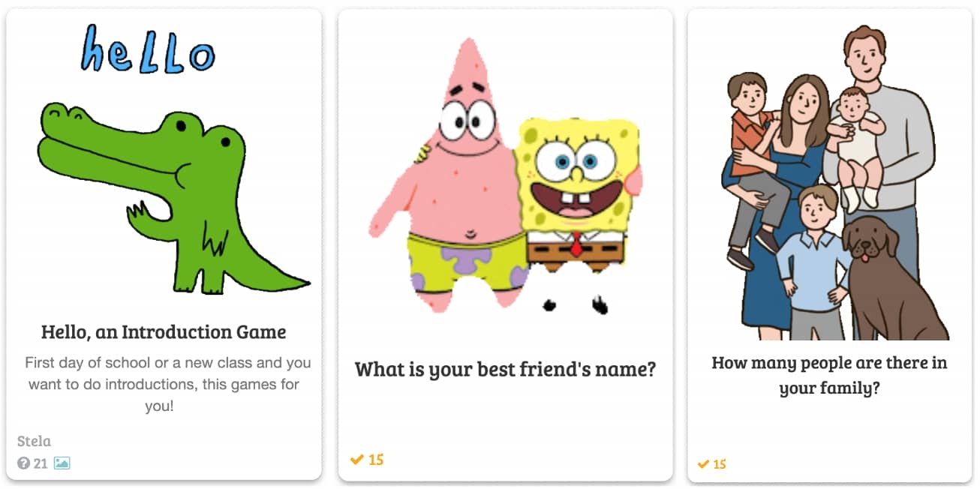The image size is (980, 489).
Task: Select the how many people in family question
Action: 829,375
